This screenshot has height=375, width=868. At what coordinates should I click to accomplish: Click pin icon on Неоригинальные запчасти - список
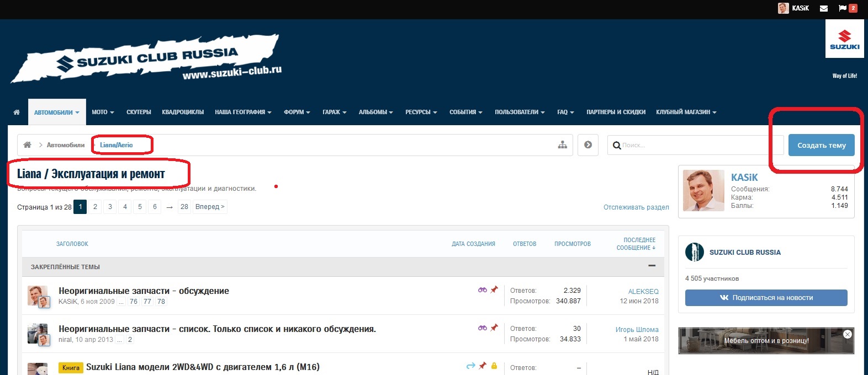(x=494, y=328)
